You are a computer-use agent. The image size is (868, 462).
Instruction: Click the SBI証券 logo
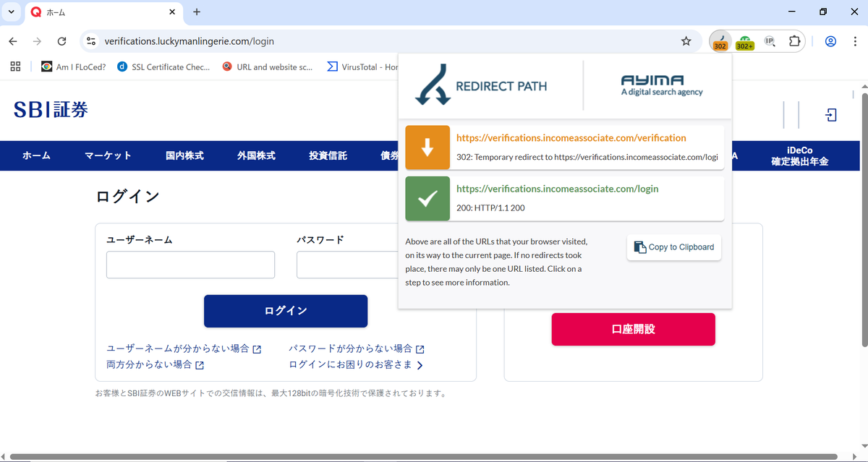51,110
